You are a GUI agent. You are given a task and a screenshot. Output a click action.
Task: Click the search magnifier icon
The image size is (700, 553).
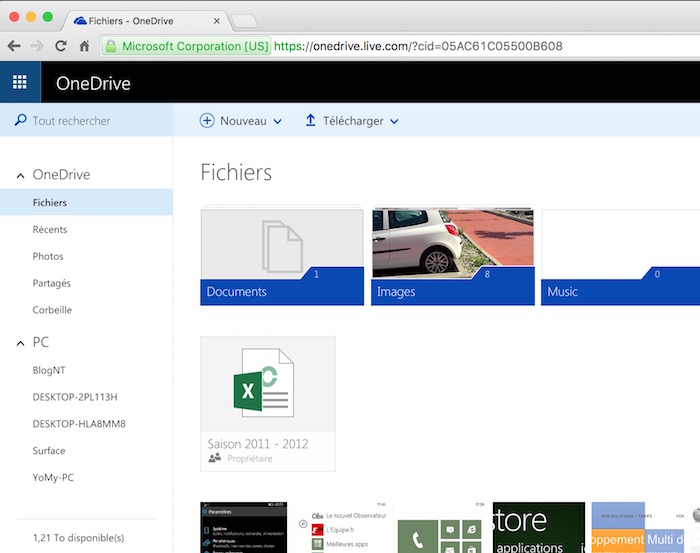pyautogui.click(x=20, y=120)
